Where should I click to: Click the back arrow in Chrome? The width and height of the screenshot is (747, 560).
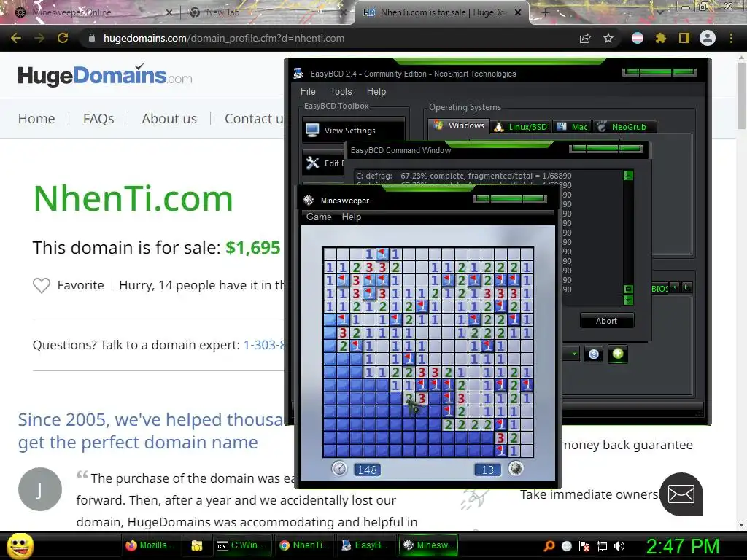coord(16,38)
